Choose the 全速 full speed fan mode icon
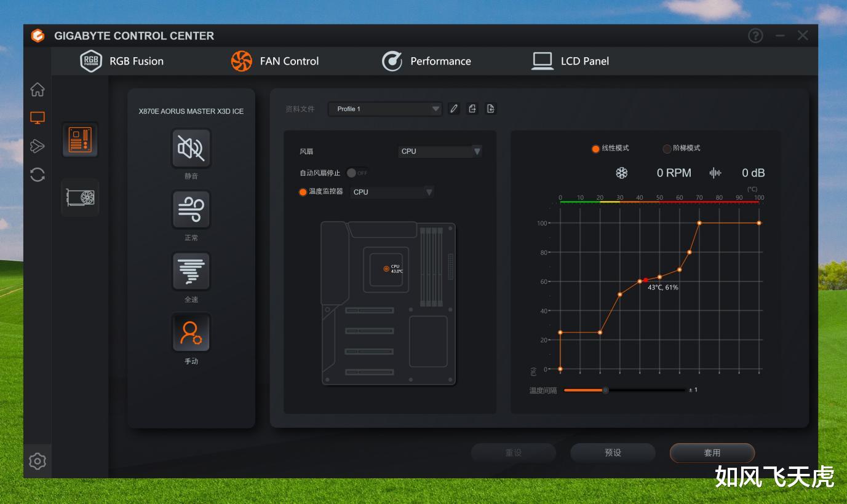This screenshot has width=847, height=504. tap(191, 271)
